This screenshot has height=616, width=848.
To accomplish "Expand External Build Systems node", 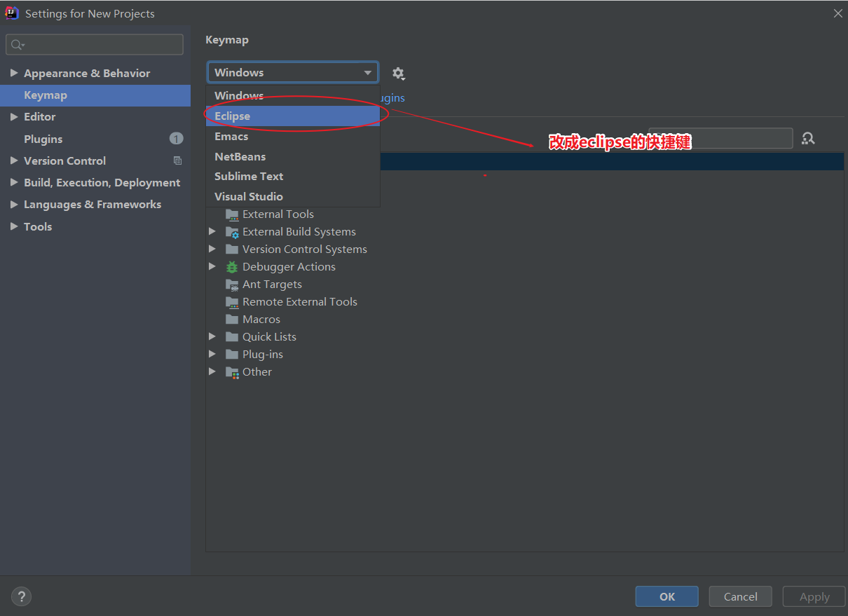I will tap(212, 231).
